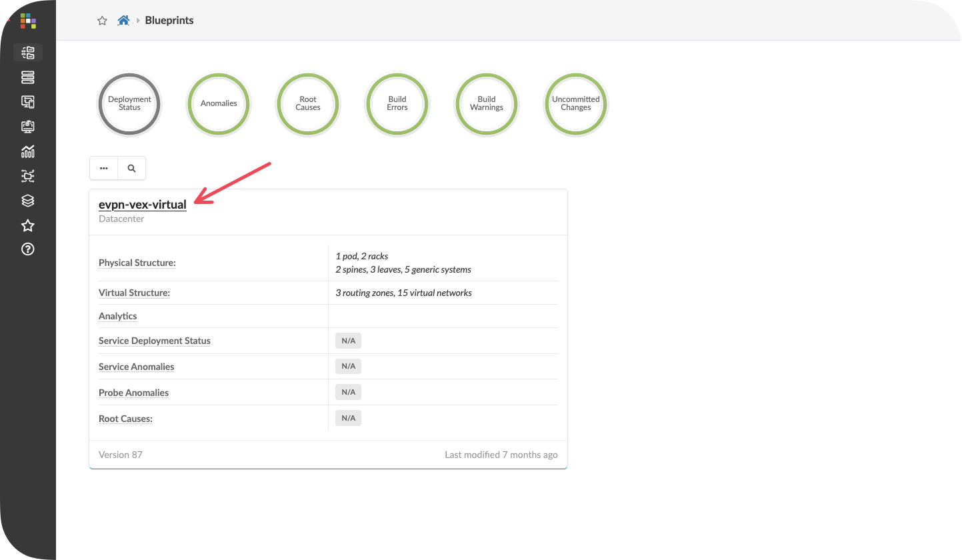Open Favorites star in the left sidebar
Image resolution: width=962 pixels, height=560 pixels.
pyautogui.click(x=28, y=225)
